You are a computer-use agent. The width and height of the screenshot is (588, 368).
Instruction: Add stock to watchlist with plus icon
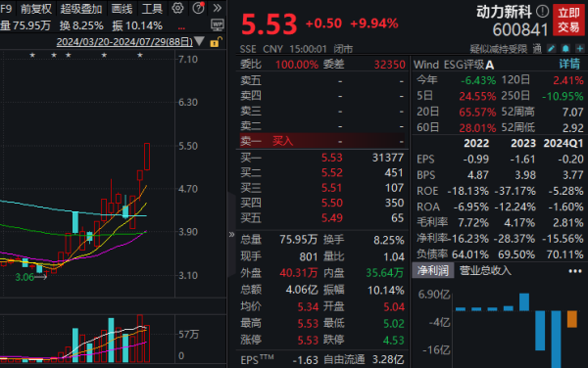click(580, 49)
